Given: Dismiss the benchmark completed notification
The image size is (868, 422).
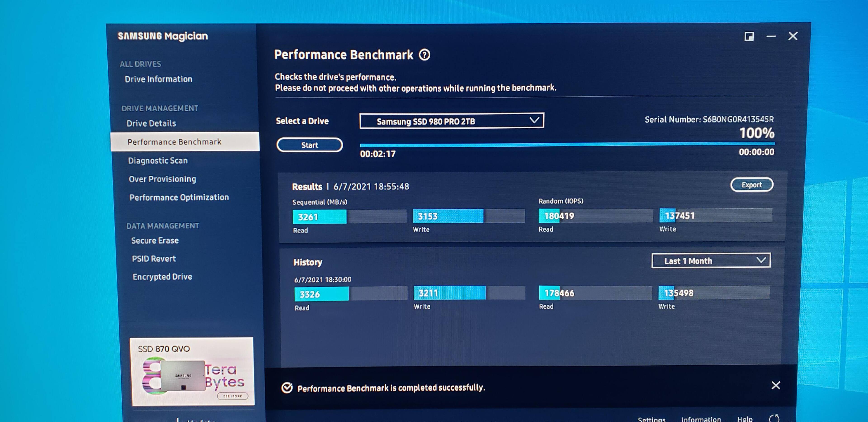Looking at the screenshot, I should (x=776, y=385).
